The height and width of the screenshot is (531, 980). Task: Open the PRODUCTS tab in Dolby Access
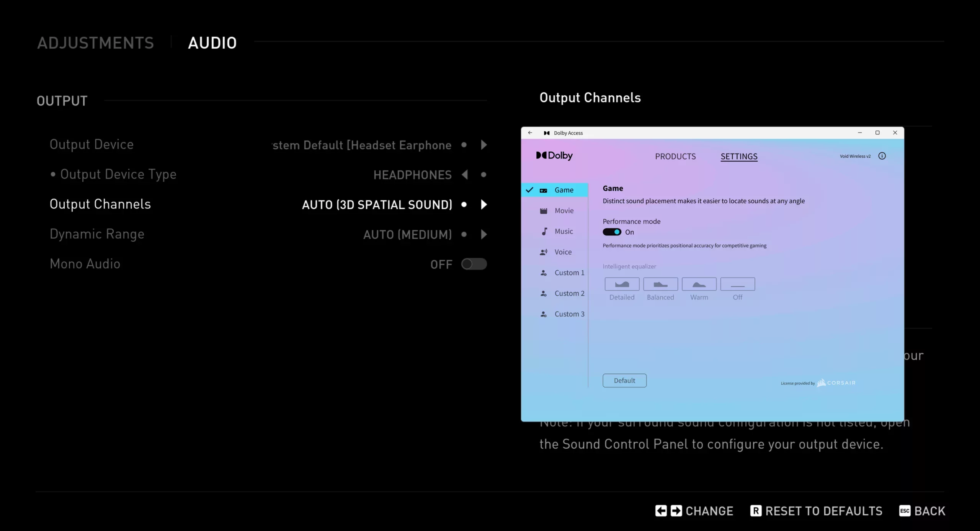[x=675, y=156]
